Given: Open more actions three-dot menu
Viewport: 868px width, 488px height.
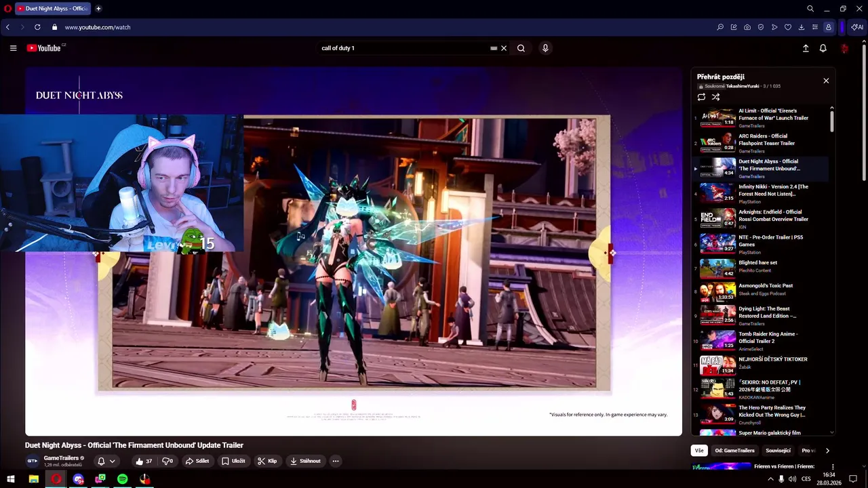Looking at the screenshot, I should [335, 461].
